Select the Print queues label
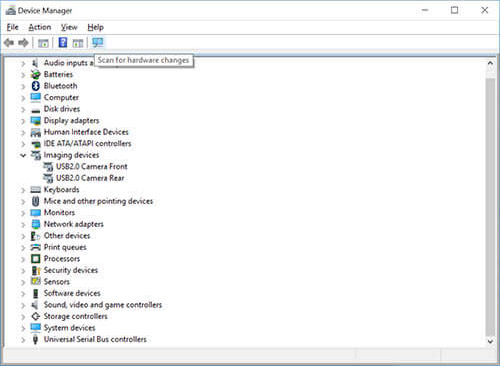 pyautogui.click(x=65, y=247)
